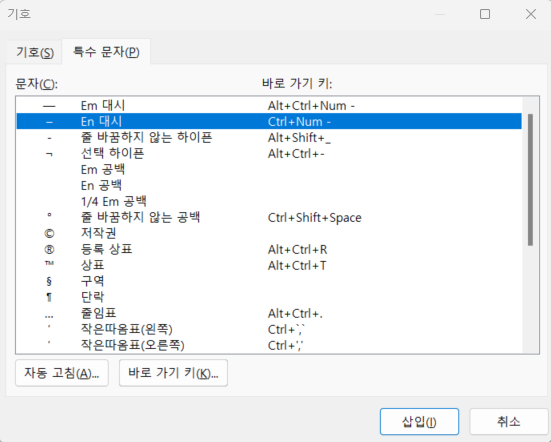Maximize the 기호 dialog window

click(x=485, y=14)
